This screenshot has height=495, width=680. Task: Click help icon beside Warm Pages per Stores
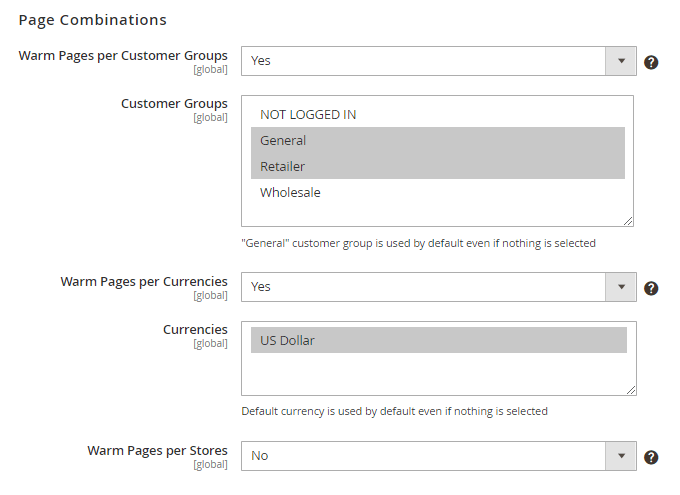651,457
